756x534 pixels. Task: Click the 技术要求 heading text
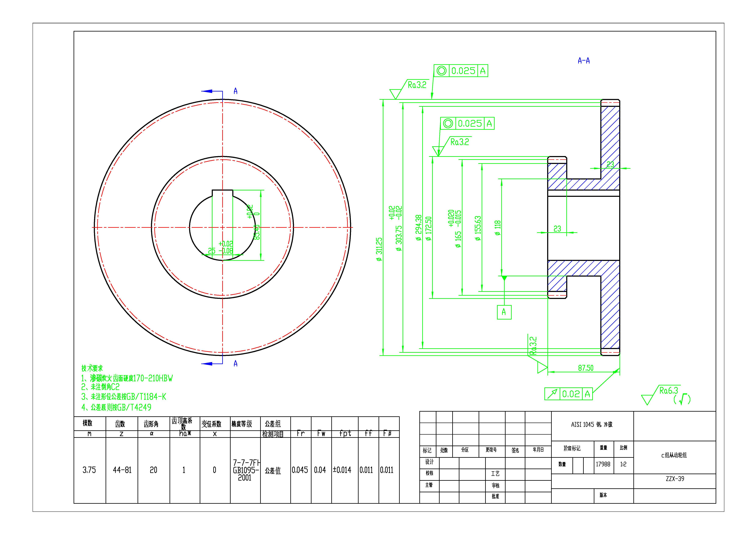coord(92,368)
